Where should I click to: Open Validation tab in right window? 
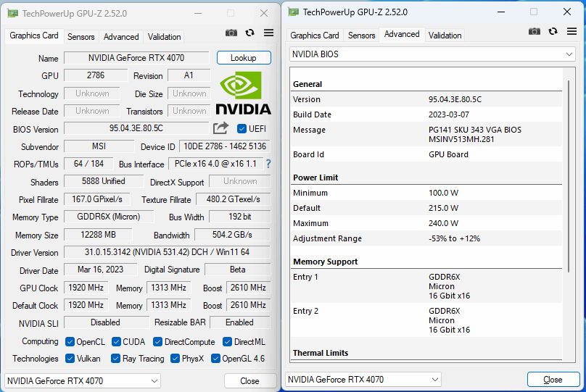coord(445,35)
